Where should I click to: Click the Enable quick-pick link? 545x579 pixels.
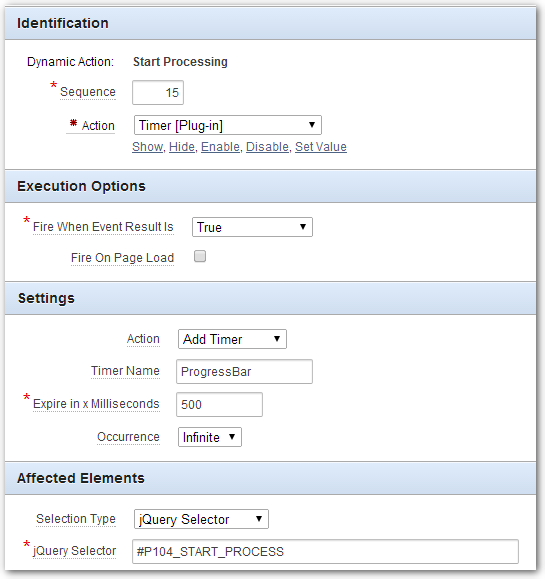[220, 147]
